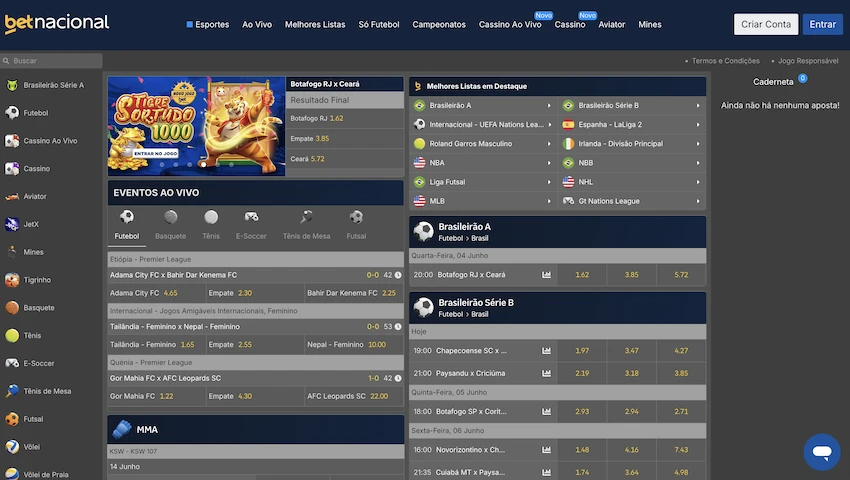Viewport: 850px width, 480px height.
Task: Select the Vôlei ball sidebar icon
Action: 12,446
